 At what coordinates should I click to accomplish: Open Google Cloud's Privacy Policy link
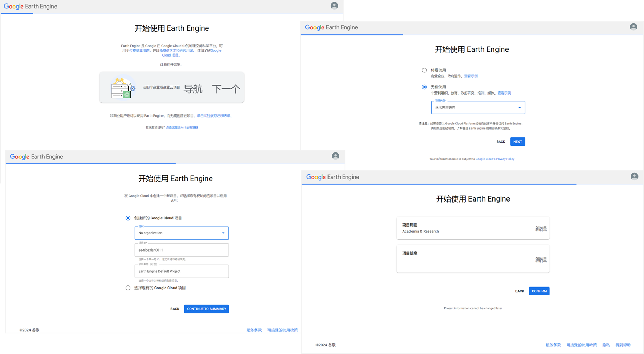(x=495, y=159)
